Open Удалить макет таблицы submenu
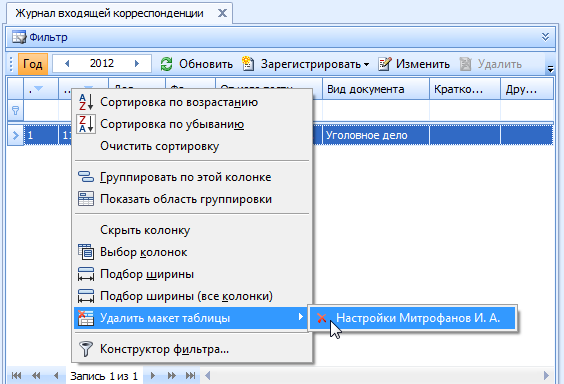This screenshot has height=384, width=564. [191, 318]
